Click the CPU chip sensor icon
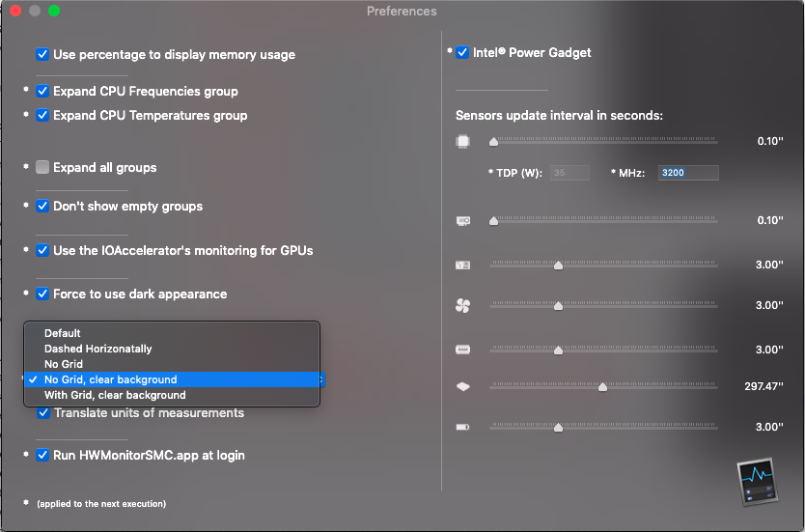This screenshot has width=805, height=532. pyautogui.click(x=462, y=141)
